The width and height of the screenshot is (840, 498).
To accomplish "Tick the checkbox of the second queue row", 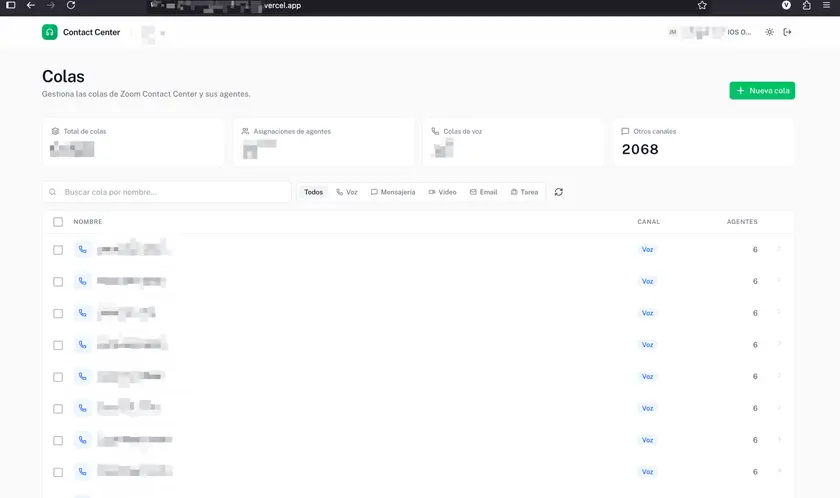I will click(58, 282).
